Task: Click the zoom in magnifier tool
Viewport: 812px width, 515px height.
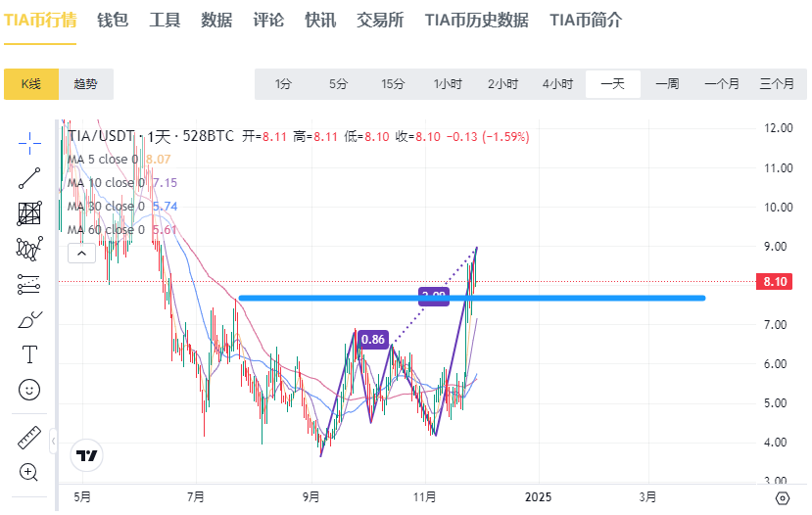Action: click(29, 472)
